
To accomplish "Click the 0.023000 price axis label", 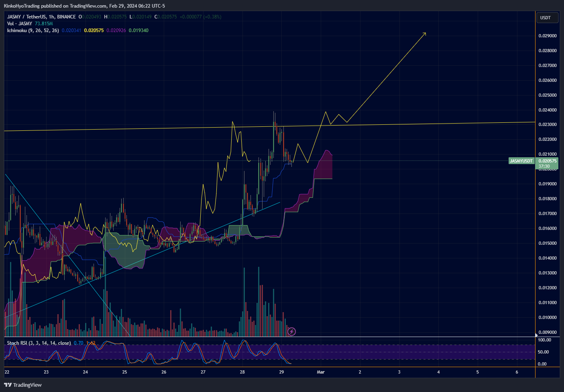I will click(x=548, y=124).
